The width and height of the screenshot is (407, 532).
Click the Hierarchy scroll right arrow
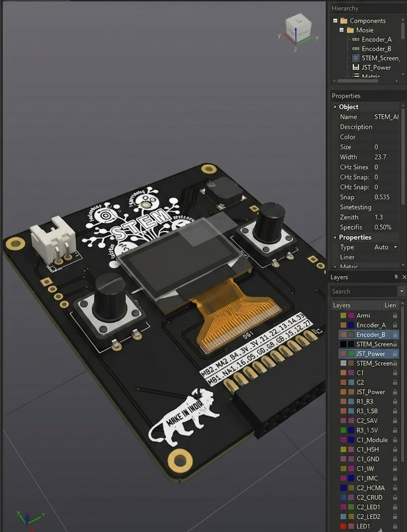point(396,81)
